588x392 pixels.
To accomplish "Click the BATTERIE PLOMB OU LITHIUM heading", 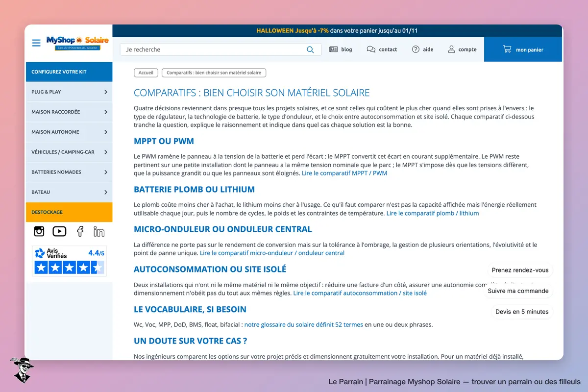I will click(195, 189).
